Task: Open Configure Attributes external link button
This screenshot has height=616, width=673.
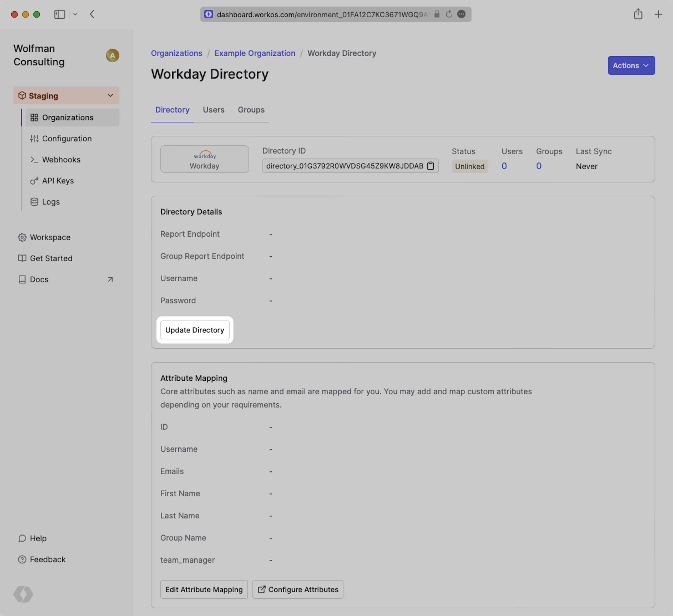Action: [x=297, y=589]
